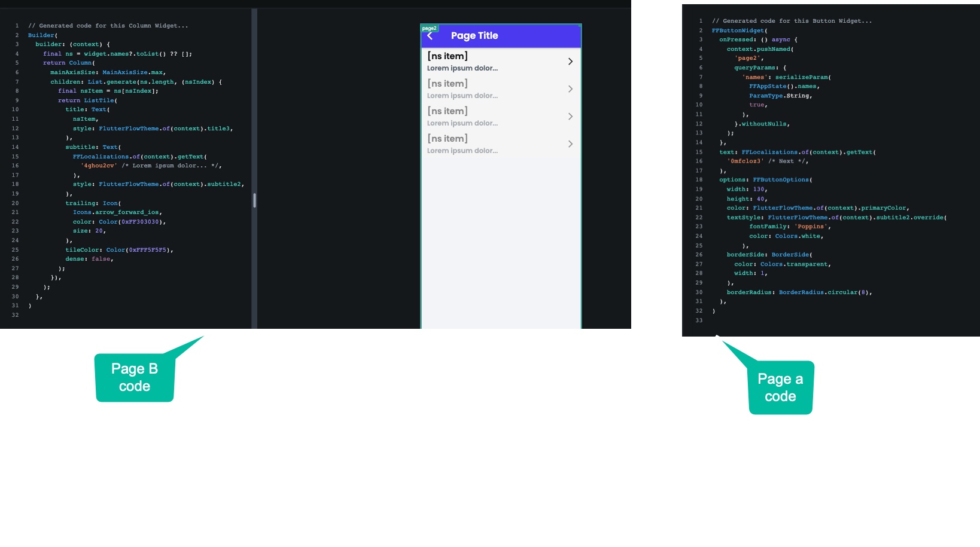Click the chevron icon on the third [ns item] row
Image resolution: width=980 pixels, height=547 pixels.
570,116
